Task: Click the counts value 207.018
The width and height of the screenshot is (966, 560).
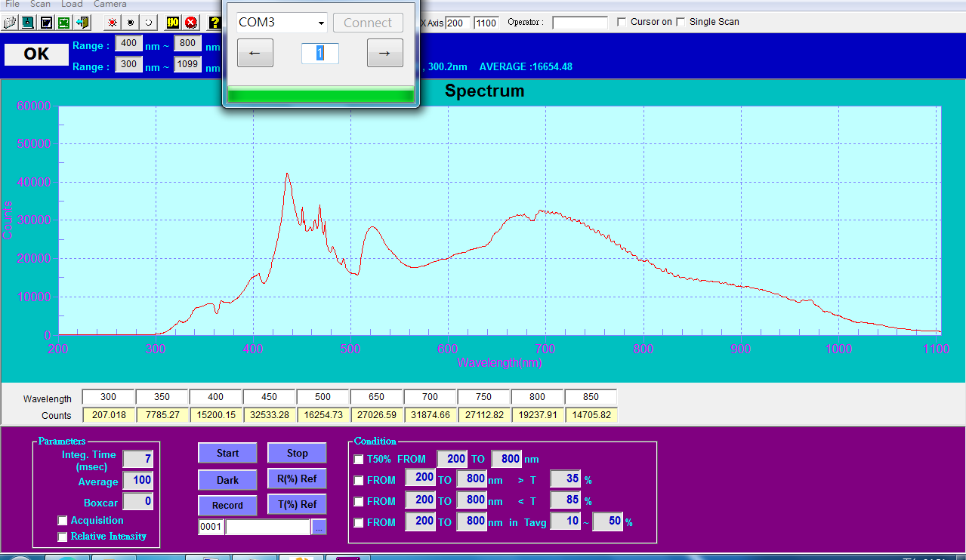Action: [108, 415]
